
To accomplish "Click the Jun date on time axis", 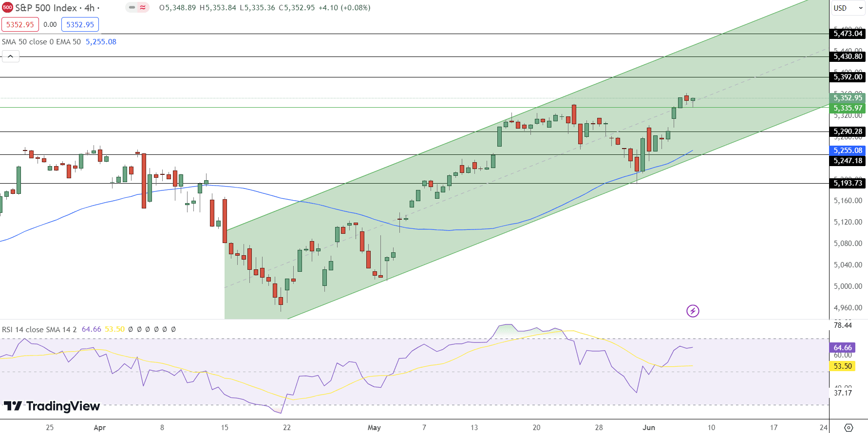I will point(649,428).
